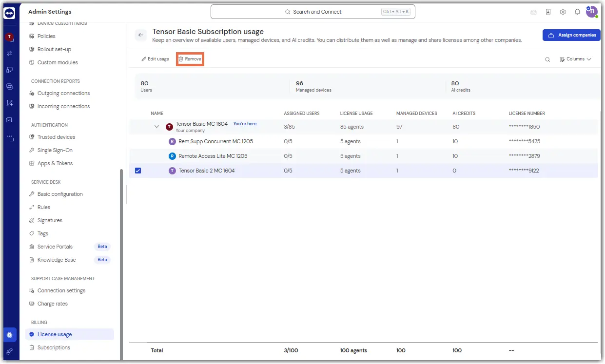Open the Columns dropdown
The height and width of the screenshot is (364, 605).
pos(576,59)
